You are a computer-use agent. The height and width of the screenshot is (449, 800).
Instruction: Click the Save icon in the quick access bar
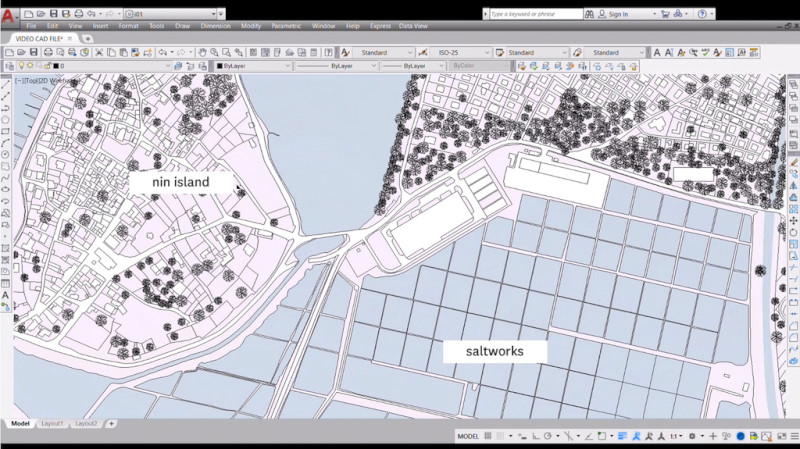[53, 15]
